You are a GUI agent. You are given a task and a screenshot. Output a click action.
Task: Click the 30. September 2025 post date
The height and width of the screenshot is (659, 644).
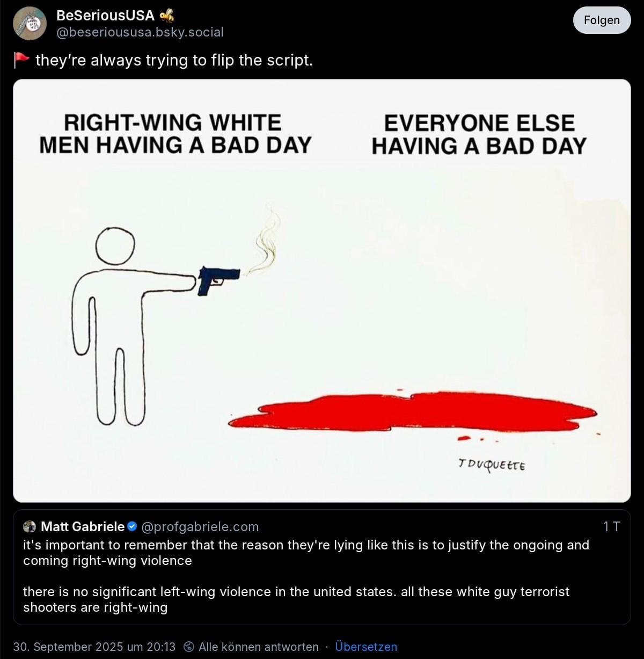click(x=94, y=647)
